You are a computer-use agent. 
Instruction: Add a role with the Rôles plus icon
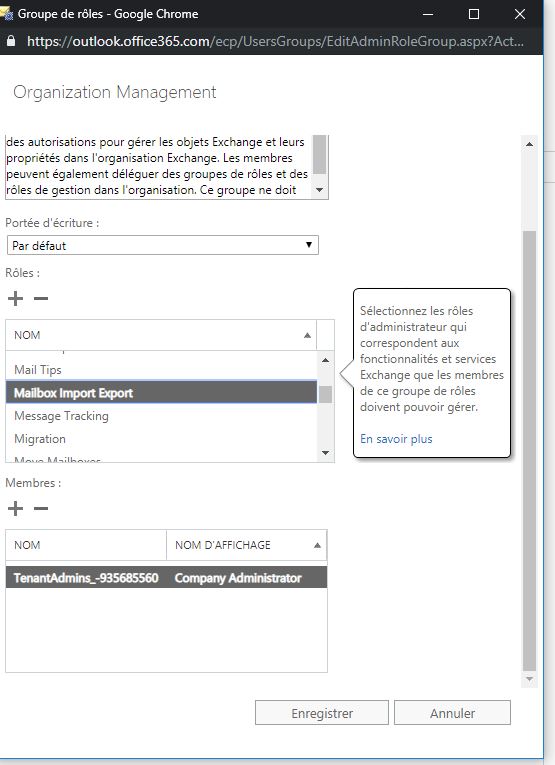(16, 298)
